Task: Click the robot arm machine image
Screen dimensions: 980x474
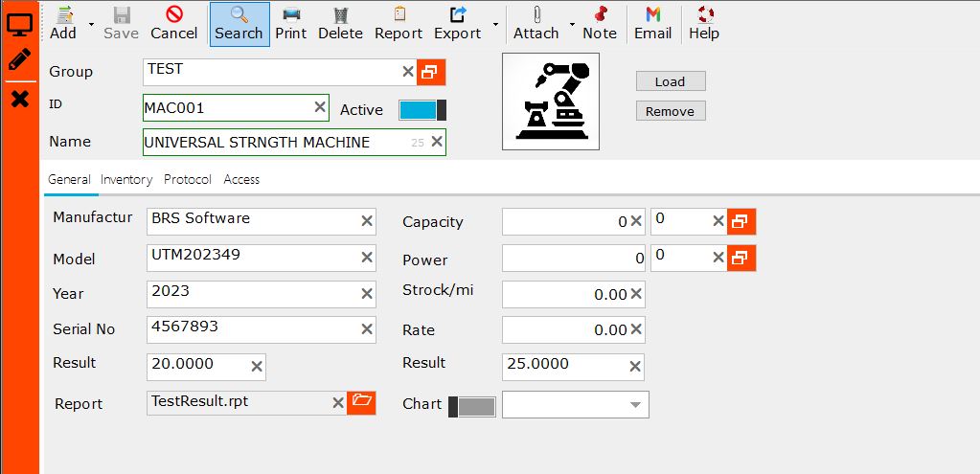Action: pyautogui.click(x=551, y=102)
